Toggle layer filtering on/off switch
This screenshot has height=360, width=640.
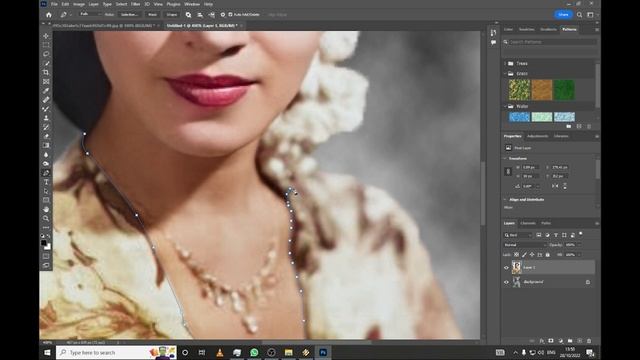pos(580,234)
